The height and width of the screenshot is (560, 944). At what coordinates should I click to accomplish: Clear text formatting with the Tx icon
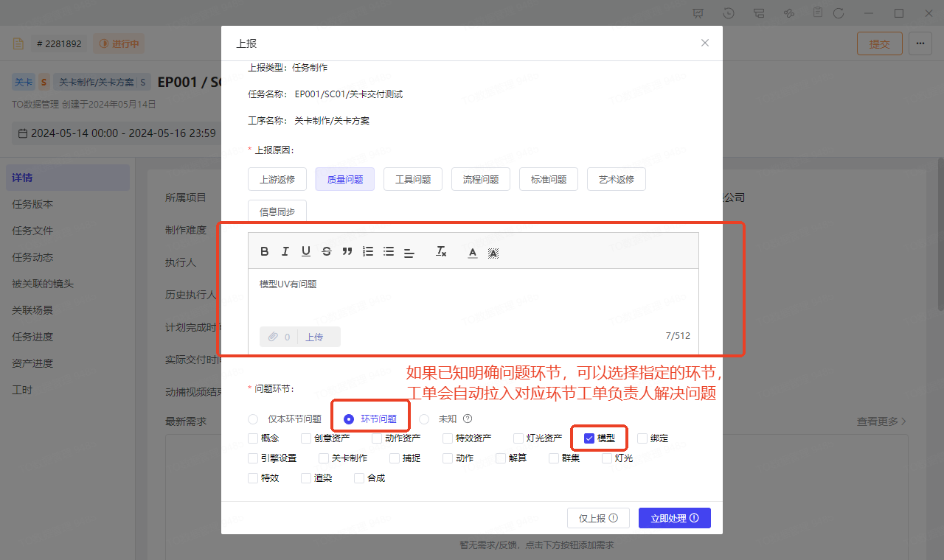(x=441, y=252)
